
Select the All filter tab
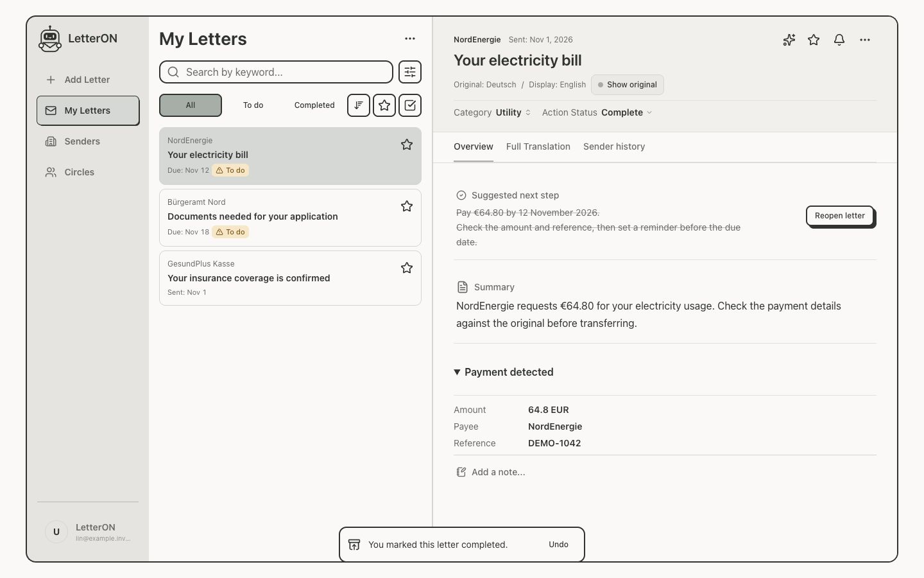click(x=191, y=105)
